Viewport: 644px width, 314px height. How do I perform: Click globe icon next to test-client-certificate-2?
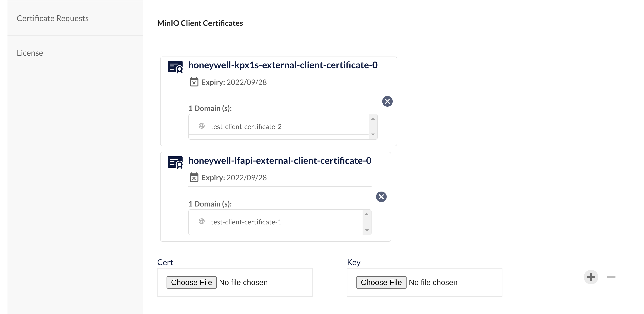tap(202, 126)
